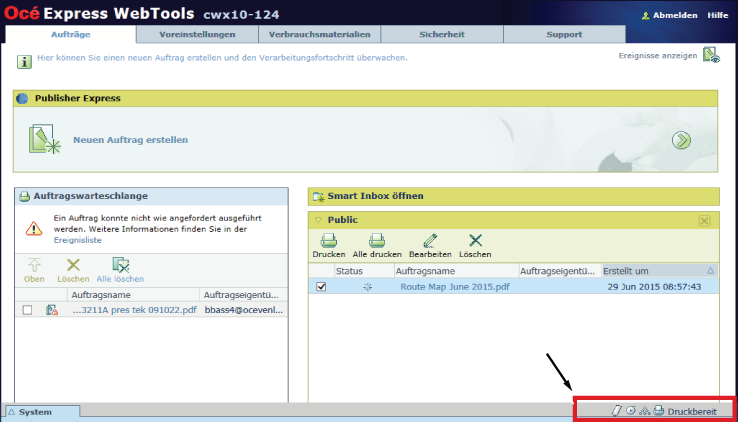Tick the checkbox for pres tek 091022.pdf
Screen dimensions: 738x422
point(27,310)
